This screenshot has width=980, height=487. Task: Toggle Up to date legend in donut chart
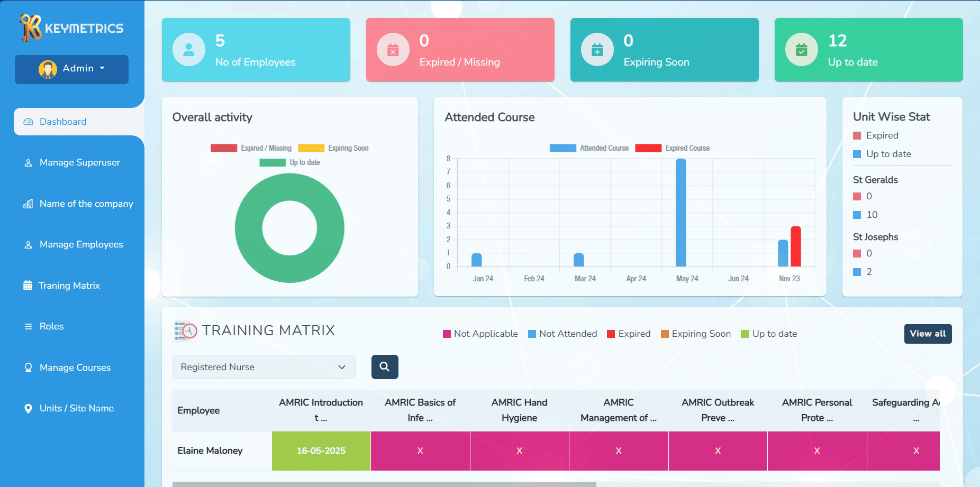(290, 162)
